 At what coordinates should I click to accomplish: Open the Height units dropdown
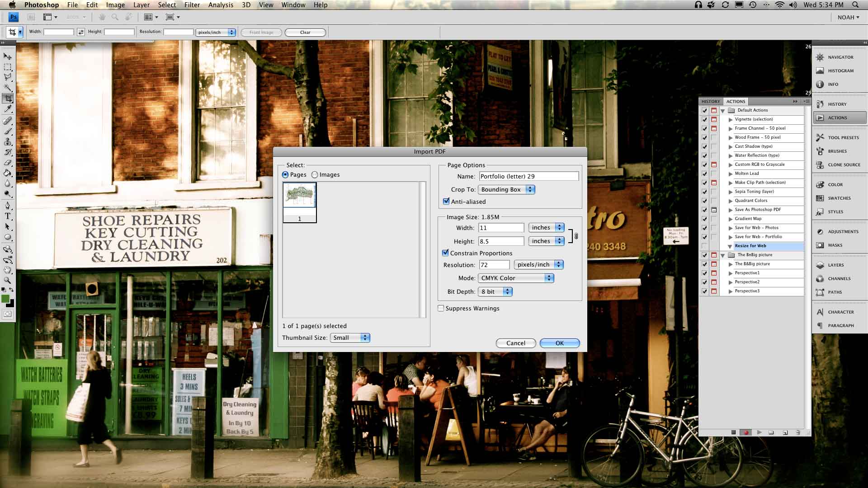click(546, 241)
